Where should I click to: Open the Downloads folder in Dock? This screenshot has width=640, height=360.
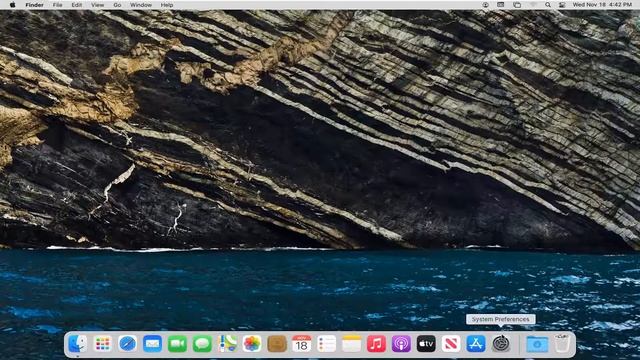(537, 344)
